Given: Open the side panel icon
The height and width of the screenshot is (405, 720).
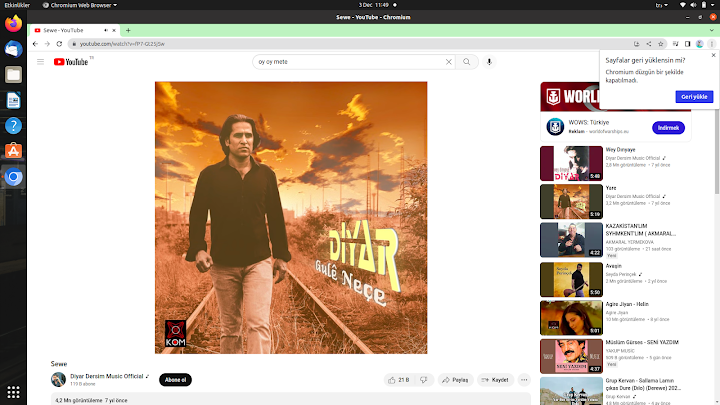Looking at the screenshot, I should (687, 44).
